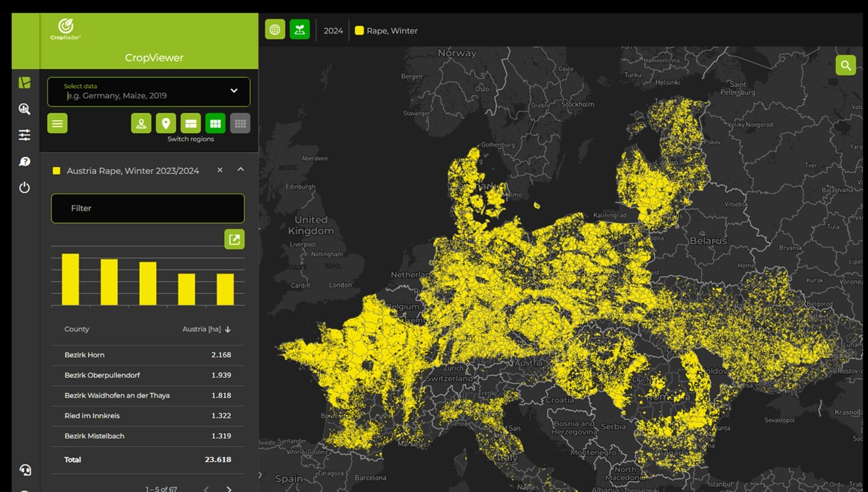Collapse the Austria Rape, Winter panel
The height and width of the screenshot is (492, 868).
(x=241, y=170)
